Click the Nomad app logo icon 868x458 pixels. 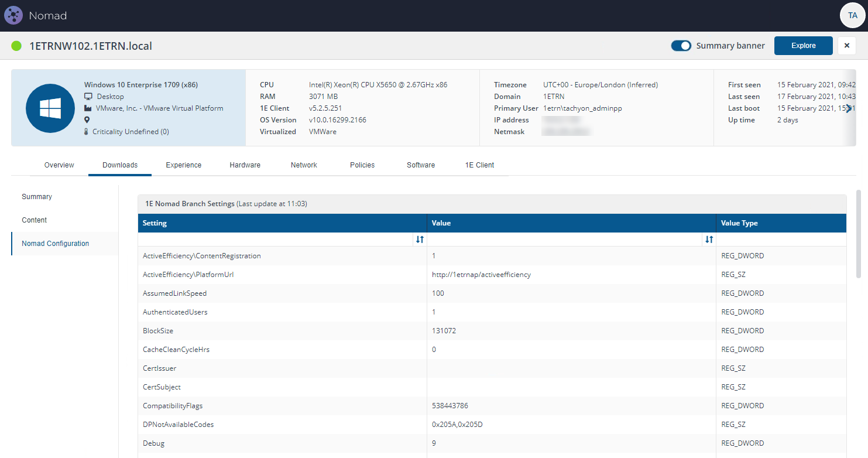[13, 15]
